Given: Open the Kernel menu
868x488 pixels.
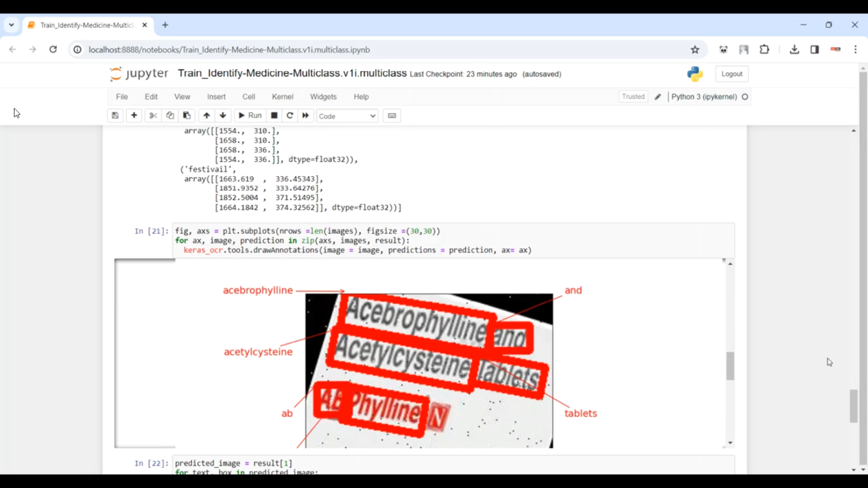Looking at the screenshot, I should (282, 97).
